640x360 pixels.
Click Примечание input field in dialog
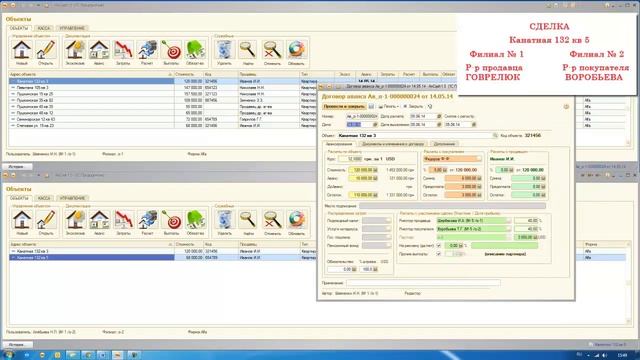pyautogui.click(x=423, y=283)
